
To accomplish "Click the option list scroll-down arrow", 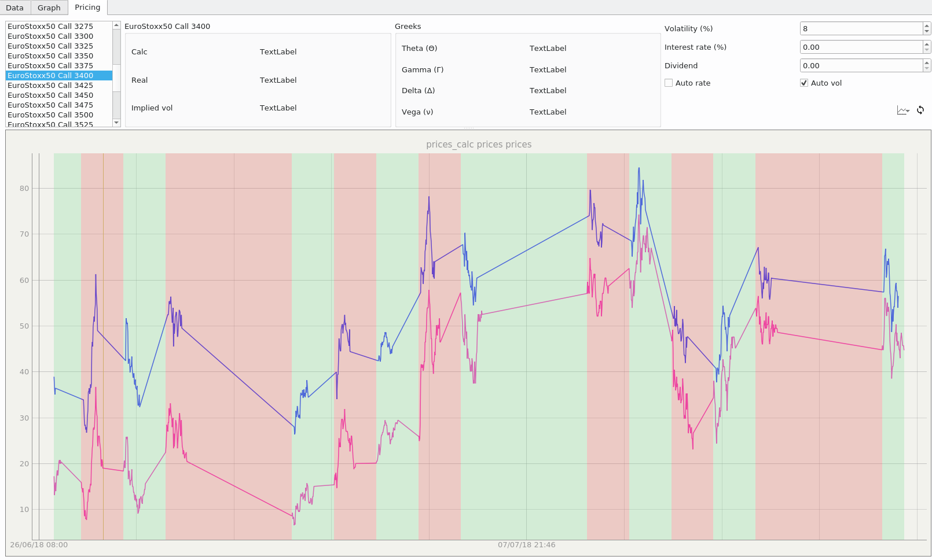I will tap(116, 123).
